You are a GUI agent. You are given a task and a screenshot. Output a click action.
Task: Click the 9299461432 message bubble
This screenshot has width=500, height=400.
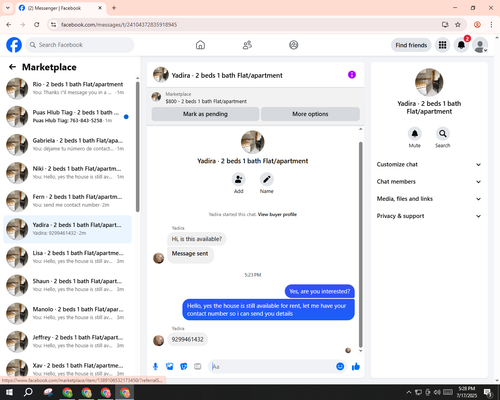coord(187,339)
